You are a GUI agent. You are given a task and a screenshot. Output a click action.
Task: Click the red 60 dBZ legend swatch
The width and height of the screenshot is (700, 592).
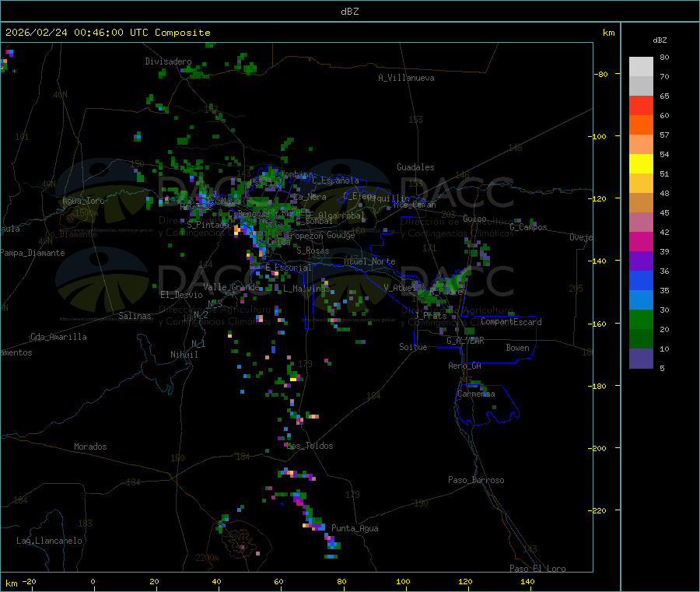[641, 105]
